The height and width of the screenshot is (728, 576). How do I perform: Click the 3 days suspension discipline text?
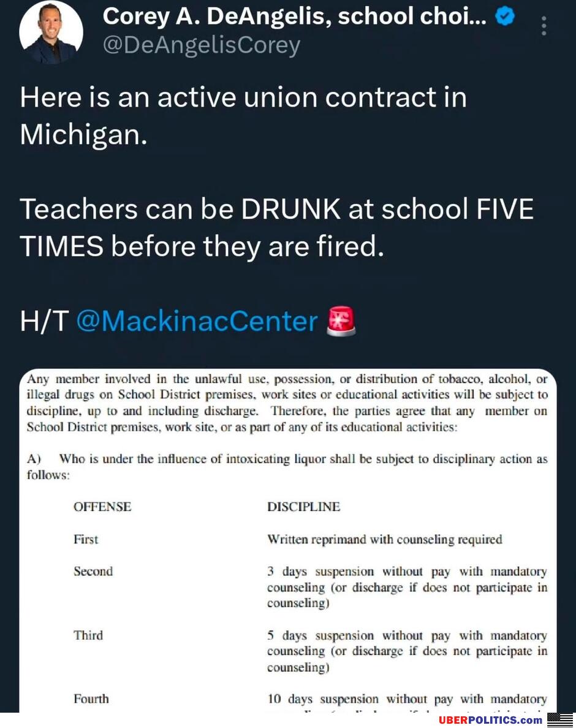coord(406,586)
